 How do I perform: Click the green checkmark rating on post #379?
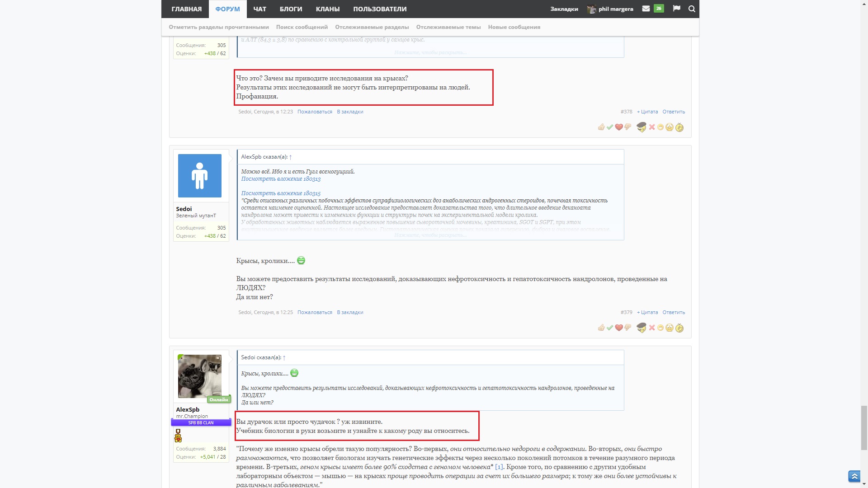click(610, 328)
